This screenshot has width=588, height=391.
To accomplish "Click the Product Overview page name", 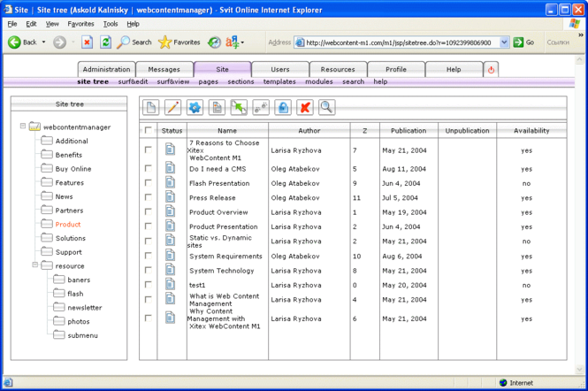I will 218,212.
